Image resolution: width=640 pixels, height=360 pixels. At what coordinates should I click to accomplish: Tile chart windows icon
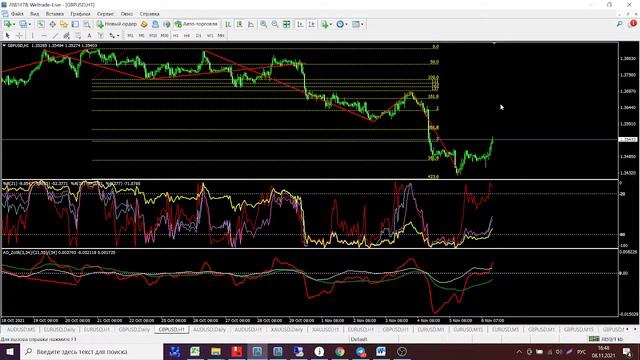tap(287, 24)
